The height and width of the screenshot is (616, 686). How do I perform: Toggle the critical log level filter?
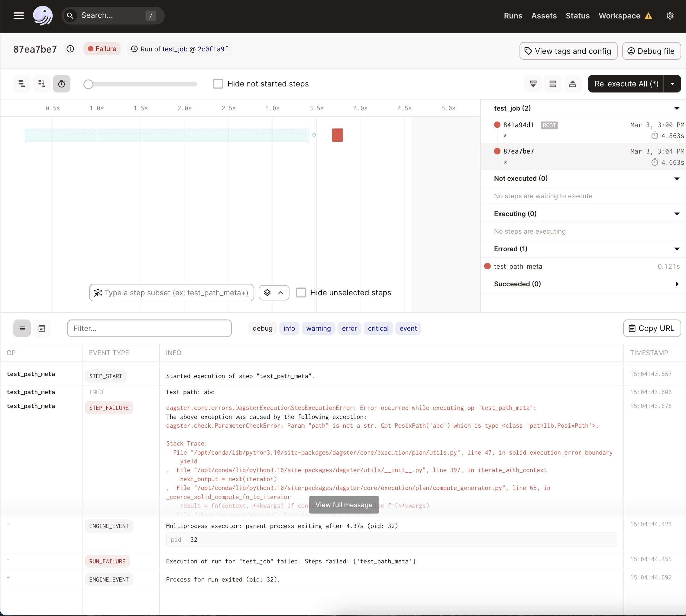[378, 328]
